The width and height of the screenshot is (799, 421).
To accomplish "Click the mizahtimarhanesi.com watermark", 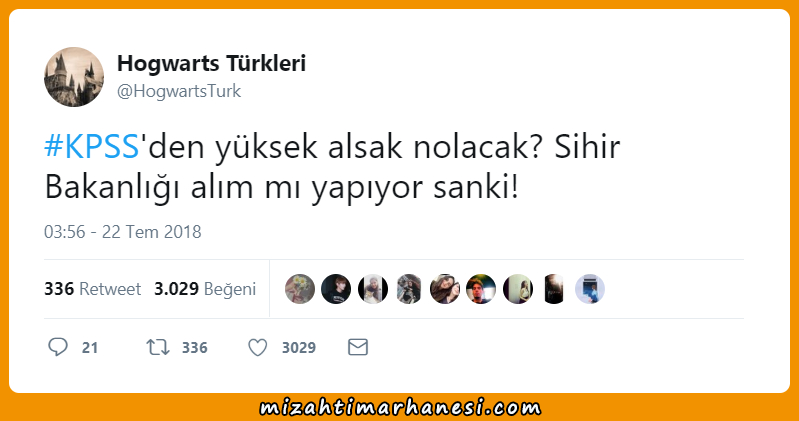I will pyautogui.click(x=400, y=407).
